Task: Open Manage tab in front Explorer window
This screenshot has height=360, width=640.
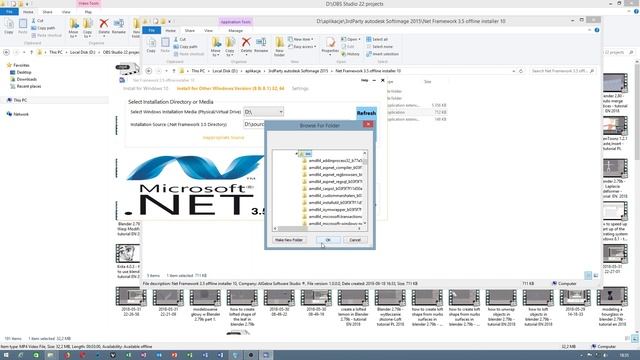Action: (236, 31)
